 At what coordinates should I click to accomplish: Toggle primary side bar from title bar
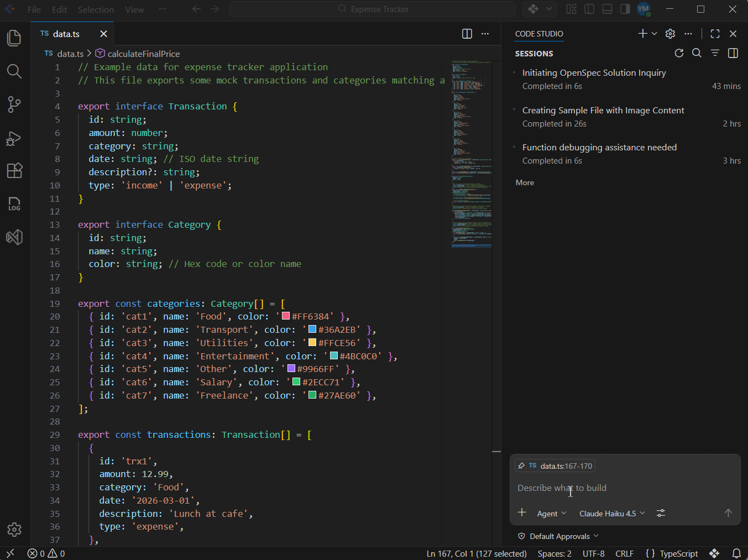pos(589,9)
